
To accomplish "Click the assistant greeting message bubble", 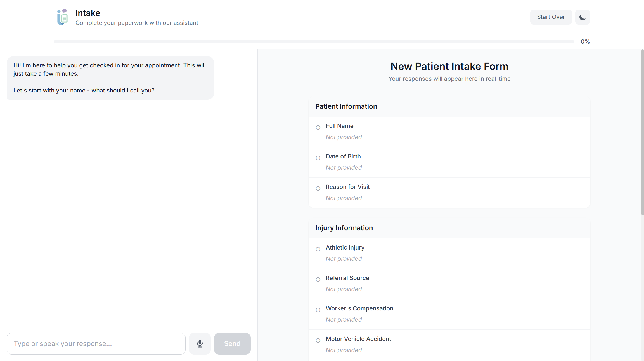I will (110, 78).
